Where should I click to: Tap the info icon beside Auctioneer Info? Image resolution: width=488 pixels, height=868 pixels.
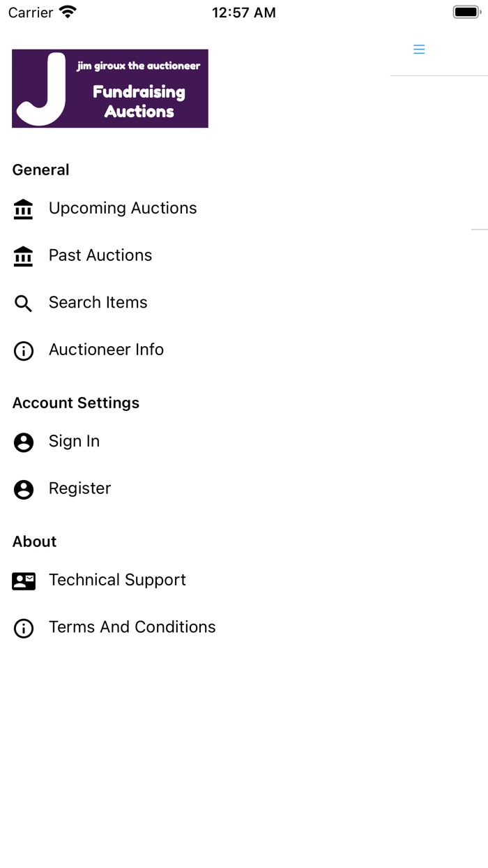coord(23,350)
